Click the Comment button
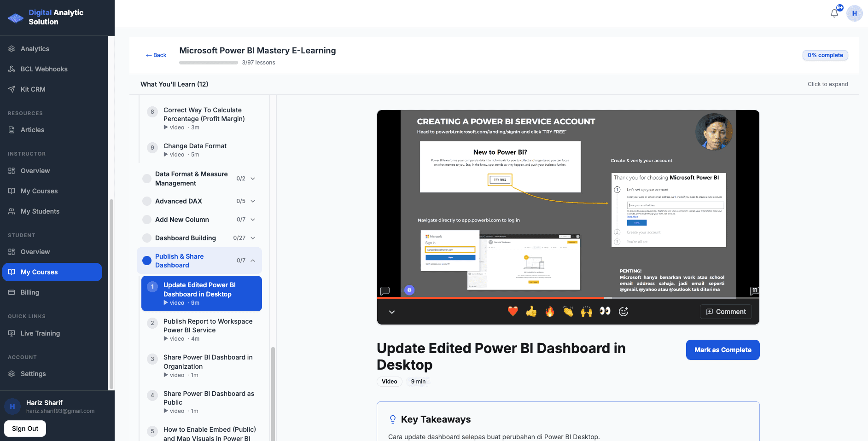Image resolution: width=868 pixels, height=441 pixels. pyautogui.click(x=726, y=312)
